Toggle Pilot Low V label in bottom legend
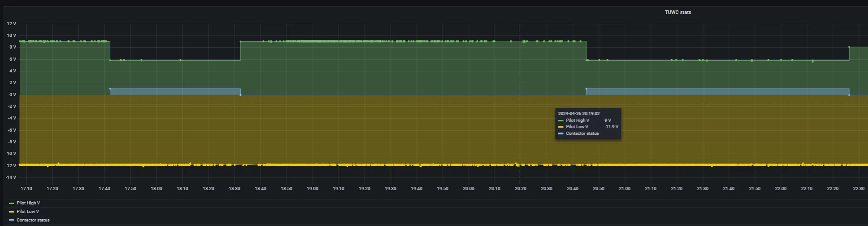The height and width of the screenshot is (226, 868). click(x=27, y=212)
